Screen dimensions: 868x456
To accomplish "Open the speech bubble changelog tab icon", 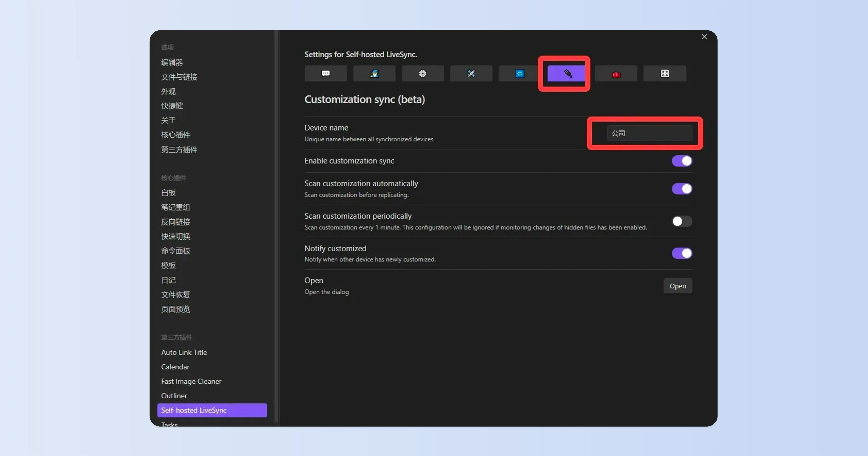I will (326, 73).
